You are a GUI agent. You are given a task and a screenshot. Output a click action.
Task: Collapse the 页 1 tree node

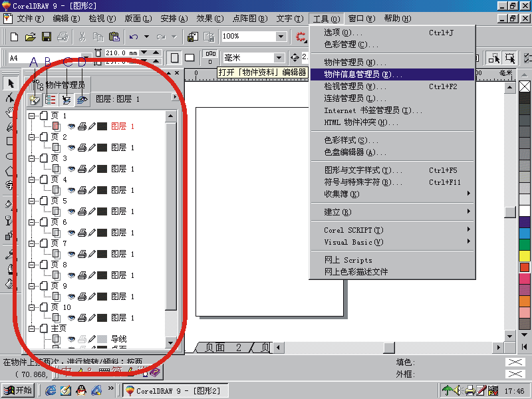tap(31, 116)
